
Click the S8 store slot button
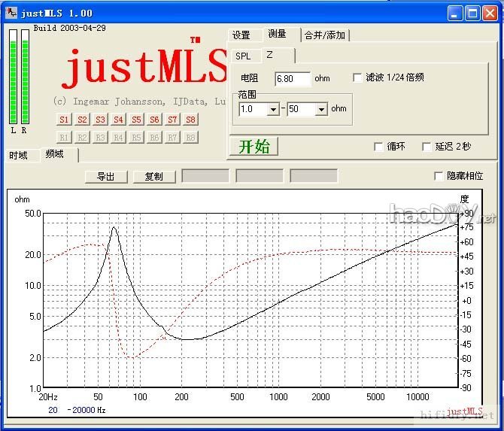tap(190, 120)
